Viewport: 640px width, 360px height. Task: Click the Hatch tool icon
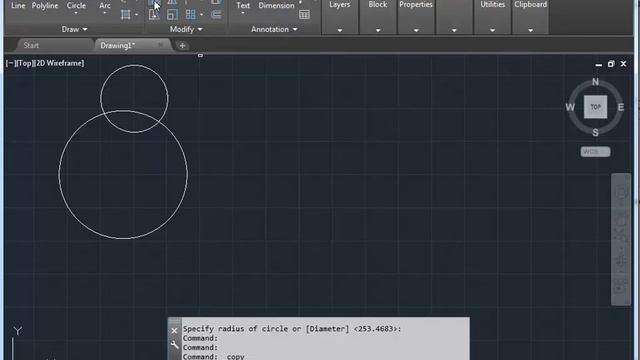(x=126, y=15)
